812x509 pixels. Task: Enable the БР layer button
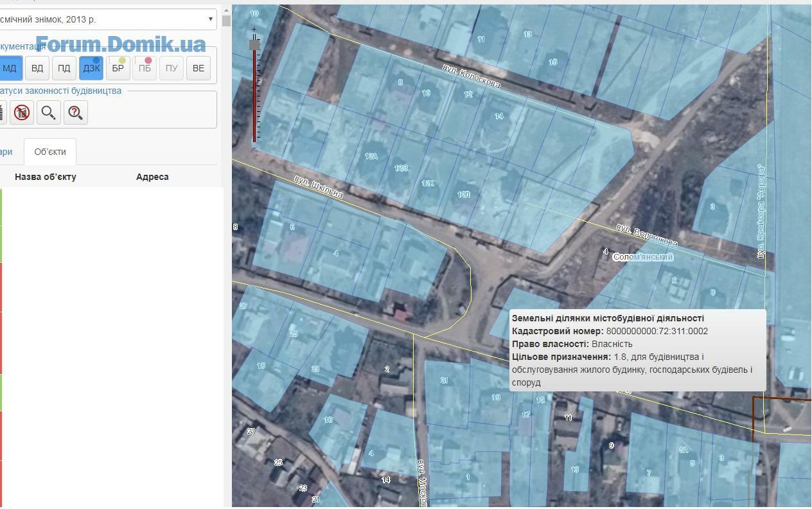[118, 68]
